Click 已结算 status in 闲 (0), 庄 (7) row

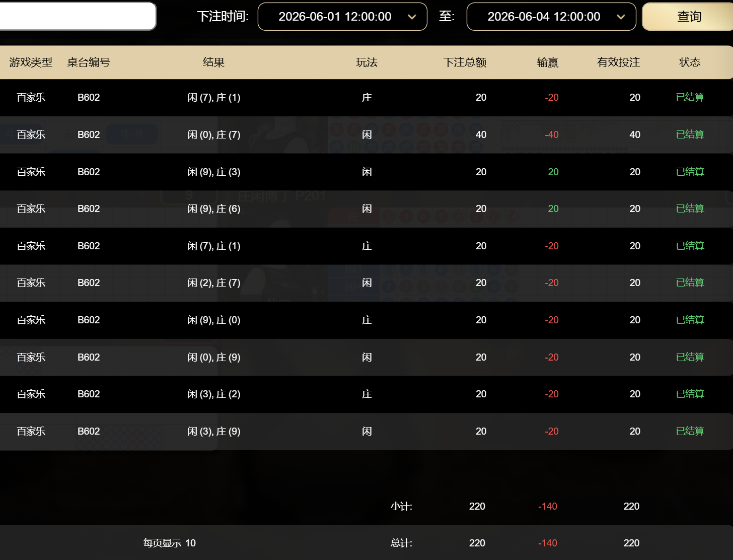(x=690, y=134)
